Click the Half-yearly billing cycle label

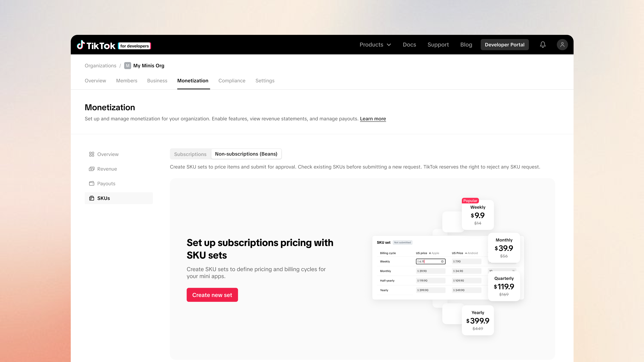click(x=387, y=281)
